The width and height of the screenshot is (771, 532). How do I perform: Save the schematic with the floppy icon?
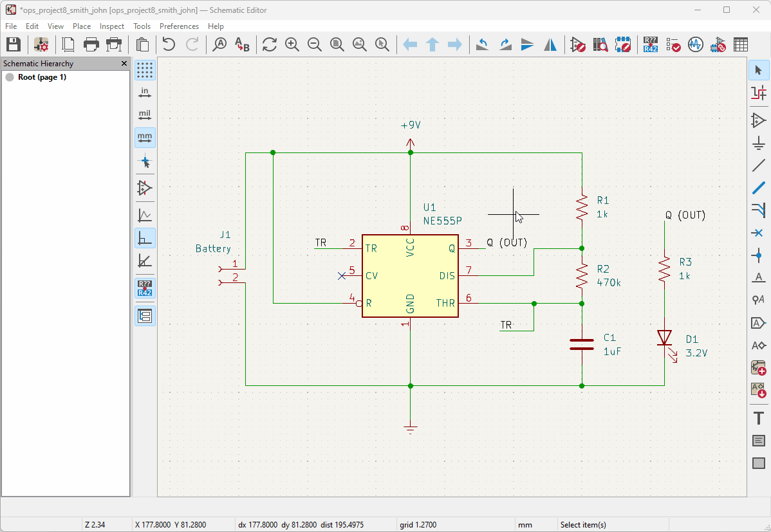pos(13,44)
